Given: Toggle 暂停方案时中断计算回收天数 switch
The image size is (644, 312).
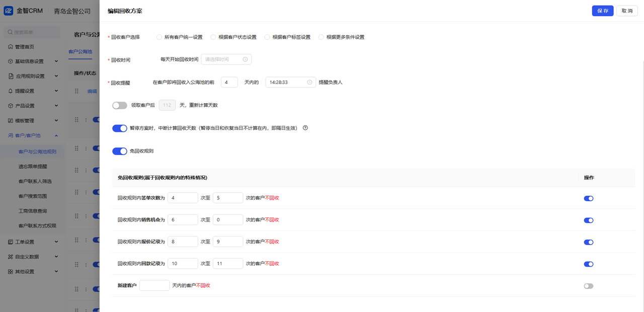Looking at the screenshot, I should pos(120,128).
